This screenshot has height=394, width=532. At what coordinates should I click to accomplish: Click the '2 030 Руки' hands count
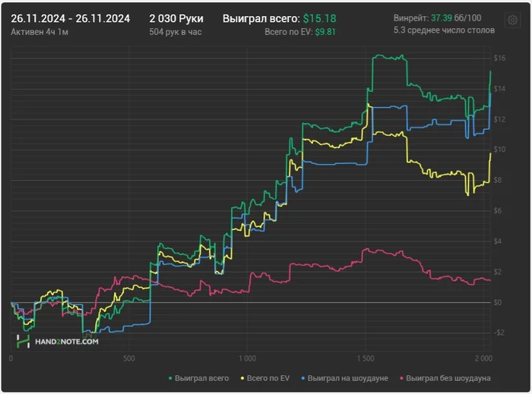pos(176,19)
